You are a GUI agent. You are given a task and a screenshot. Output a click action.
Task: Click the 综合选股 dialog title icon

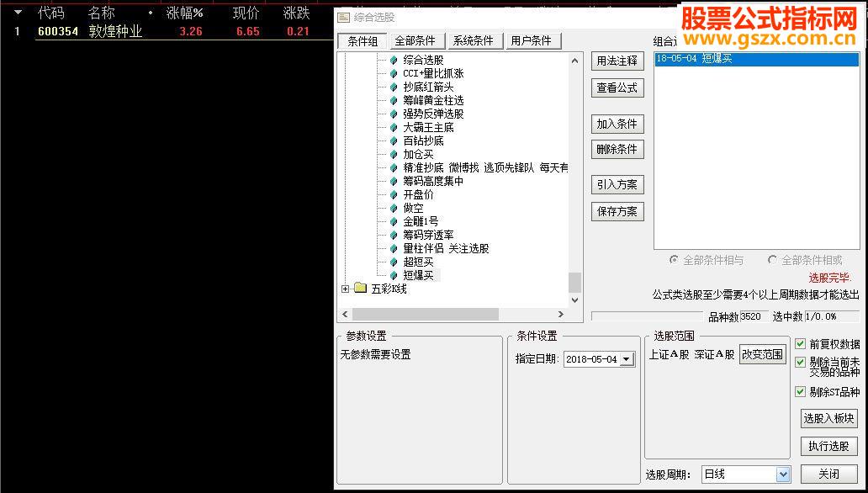click(x=344, y=18)
